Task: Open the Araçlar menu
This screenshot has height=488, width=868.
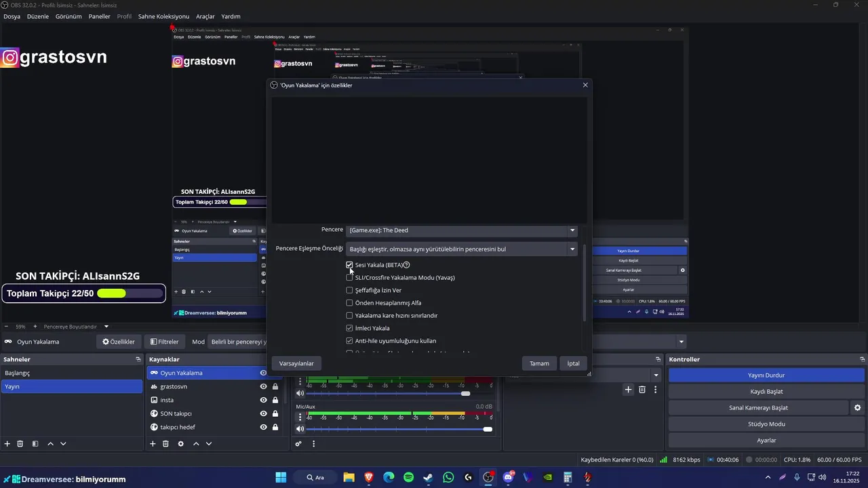Action: [x=205, y=16]
